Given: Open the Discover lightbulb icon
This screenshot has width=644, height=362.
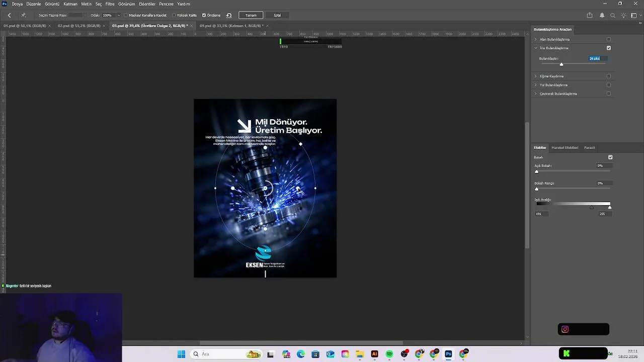Looking at the screenshot, I should (623, 15).
